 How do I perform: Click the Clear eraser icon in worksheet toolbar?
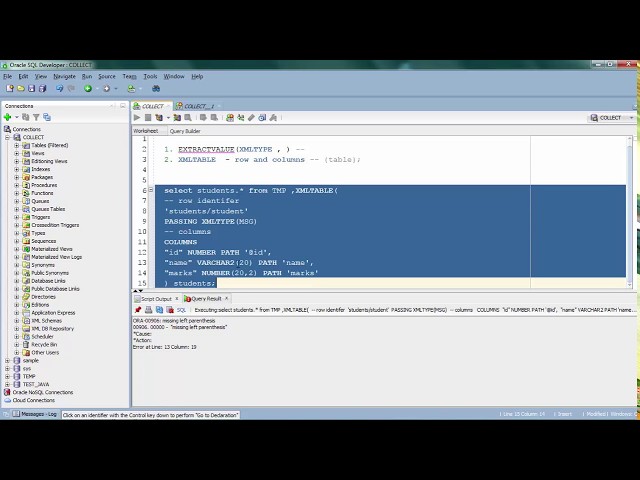click(x=251, y=118)
